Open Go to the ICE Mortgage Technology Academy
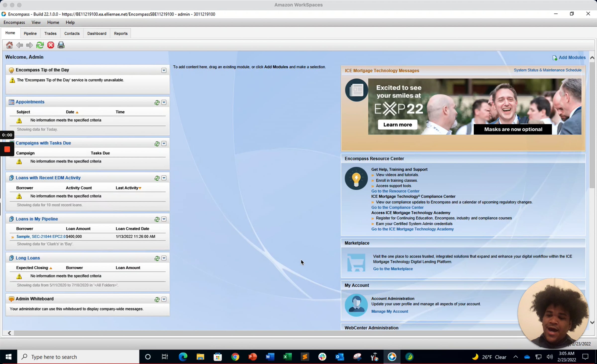Screen dimensions: 597x364 [x=412, y=229]
